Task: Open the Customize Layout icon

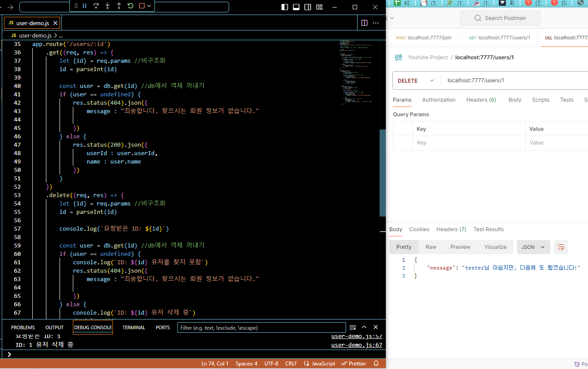Action: [x=319, y=7]
